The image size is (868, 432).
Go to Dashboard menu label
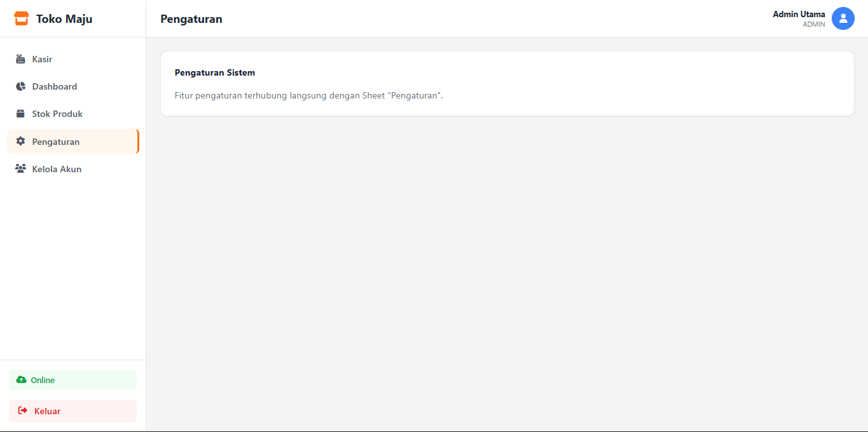coord(55,86)
